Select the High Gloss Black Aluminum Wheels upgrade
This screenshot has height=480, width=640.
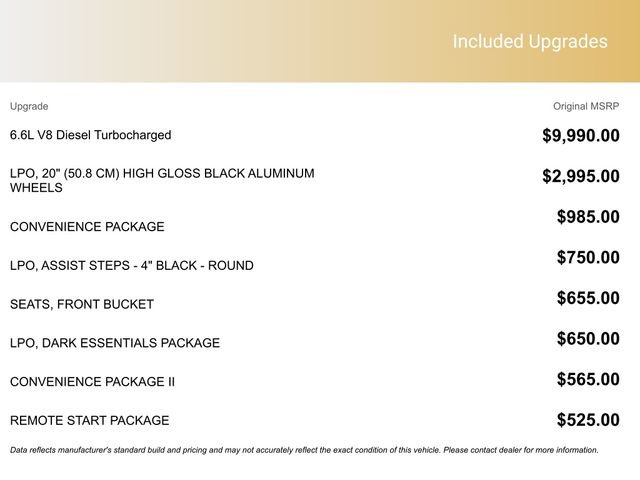(162, 180)
